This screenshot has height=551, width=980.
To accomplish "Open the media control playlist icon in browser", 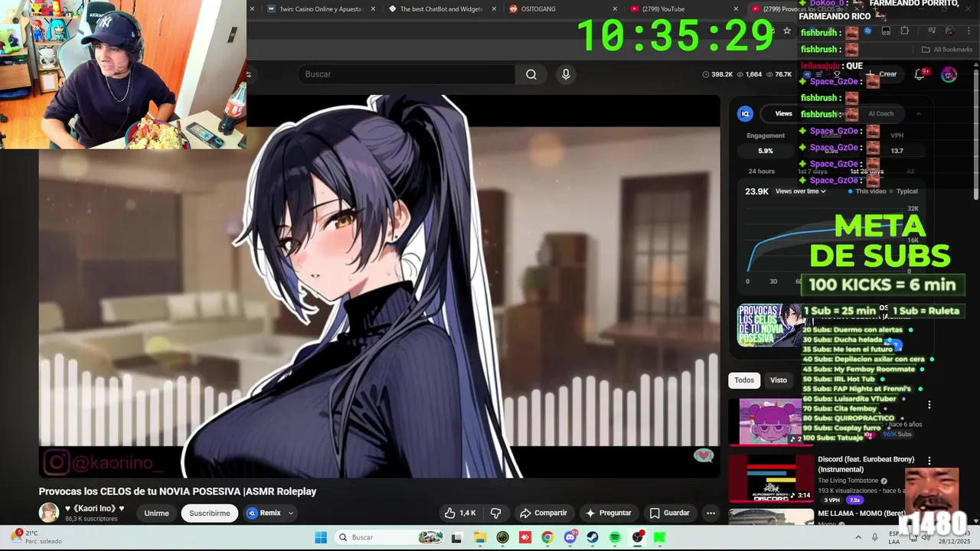I will pyautogui.click(x=932, y=31).
